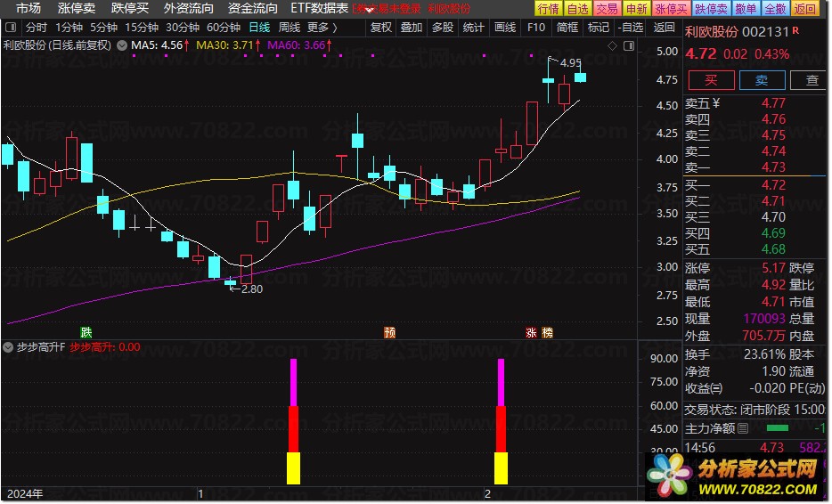Click the 2024年 timeline label
The image size is (832, 504).
click(x=25, y=494)
